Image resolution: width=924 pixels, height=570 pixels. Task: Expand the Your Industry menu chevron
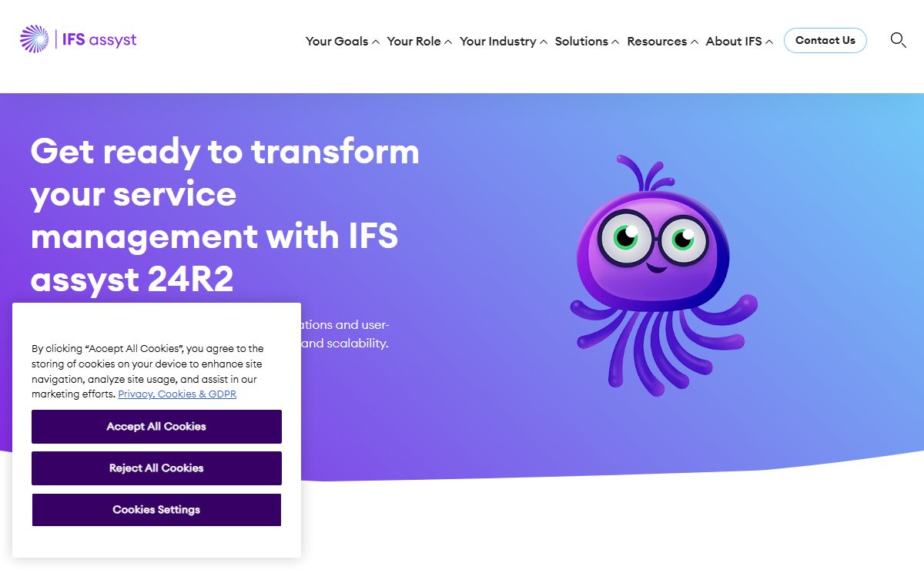pos(544,42)
